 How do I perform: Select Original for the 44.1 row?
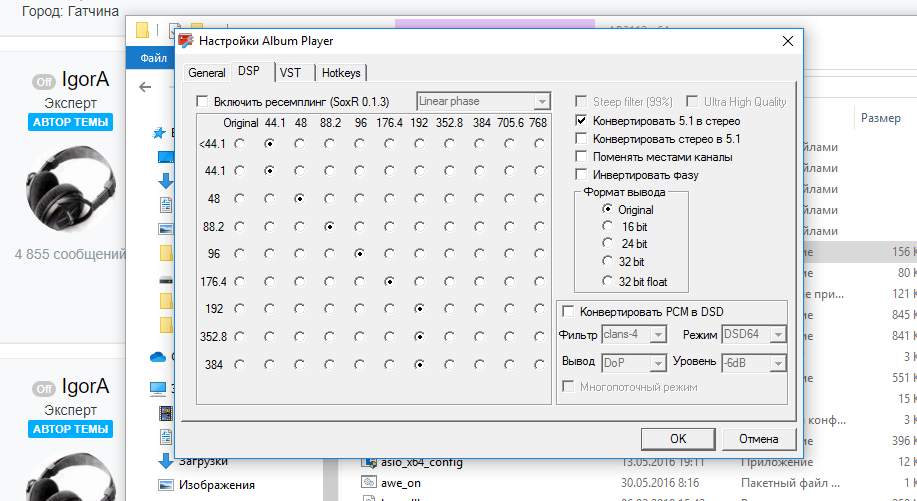pyautogui.click(x=239, y=171)
